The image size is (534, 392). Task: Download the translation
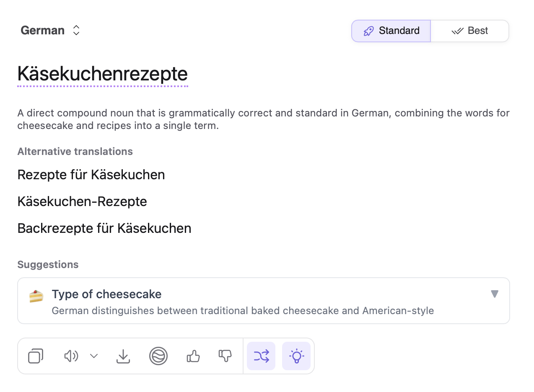coord(123,356)
